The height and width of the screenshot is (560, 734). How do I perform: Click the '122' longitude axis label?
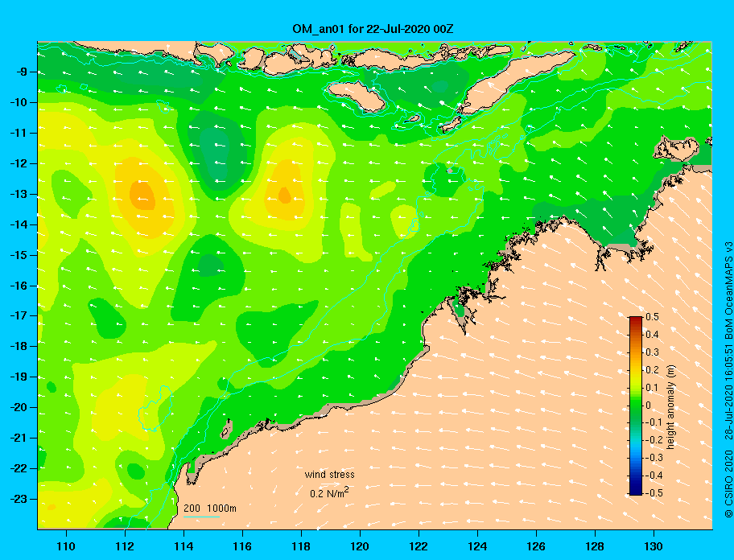(x=419, y=546)
